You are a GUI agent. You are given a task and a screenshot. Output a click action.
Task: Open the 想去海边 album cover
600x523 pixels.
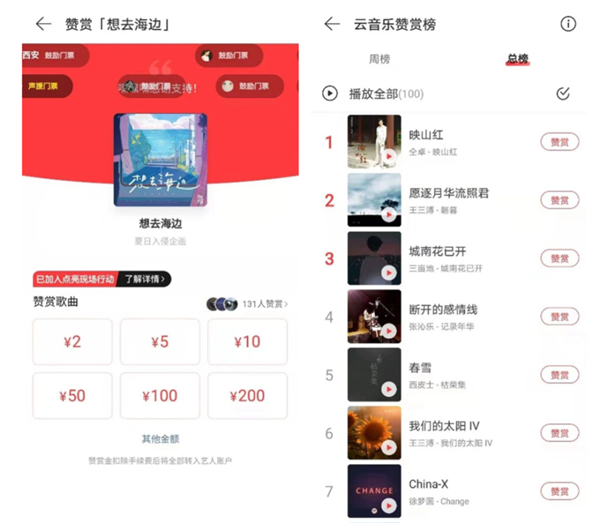point(160,160)
